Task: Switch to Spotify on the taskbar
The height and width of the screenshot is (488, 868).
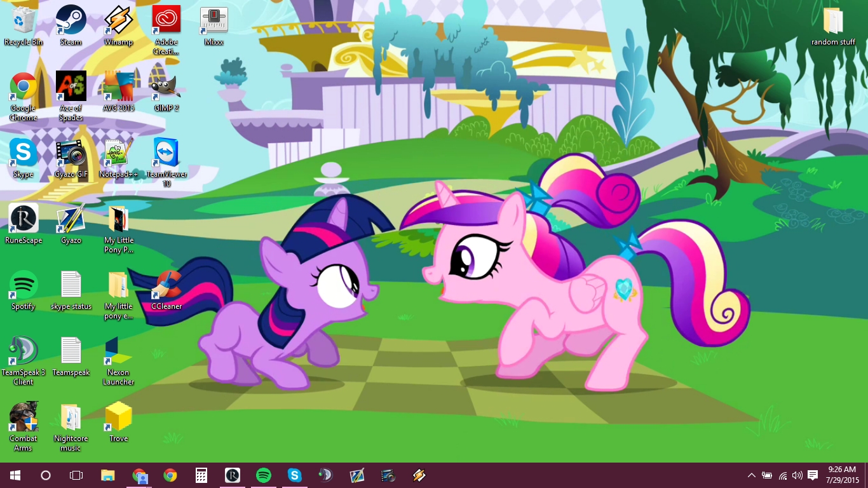Action: (x=264, y=475)
